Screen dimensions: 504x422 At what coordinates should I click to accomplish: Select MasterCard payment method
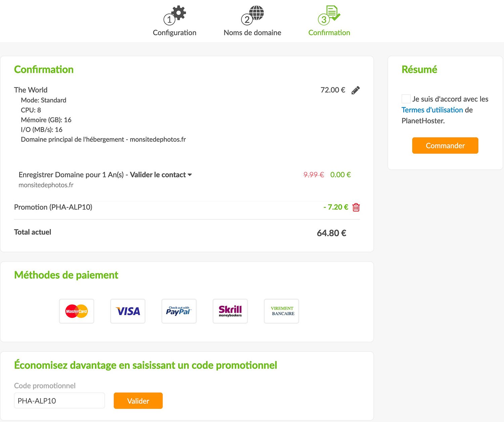tap(77, 311)
